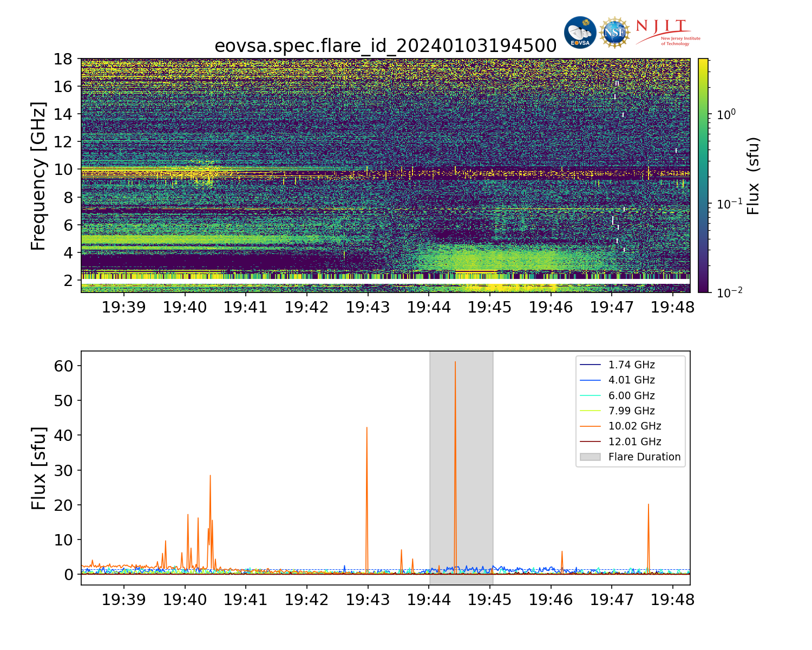The image size is (812, 650).
Task: Click the NJIT logo
Action: (x=667, y=32)
